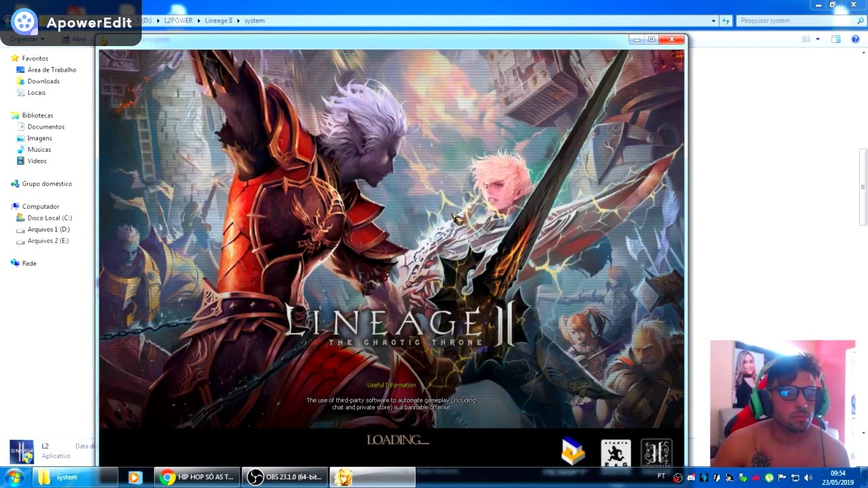Image resolution: width=868 pixels, height=488 pixels.
Task: Open the volume speaker tray icon
Action: click(808, 478)
